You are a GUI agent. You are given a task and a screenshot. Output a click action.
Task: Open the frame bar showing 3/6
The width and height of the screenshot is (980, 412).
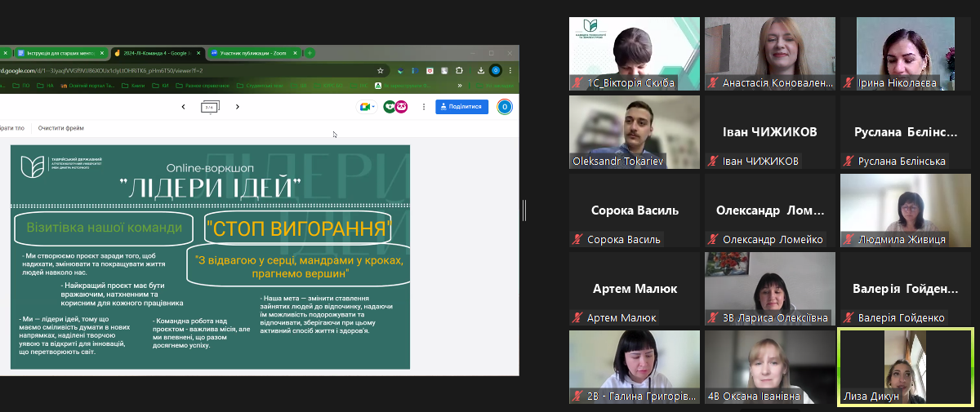[x=210, y=107]
